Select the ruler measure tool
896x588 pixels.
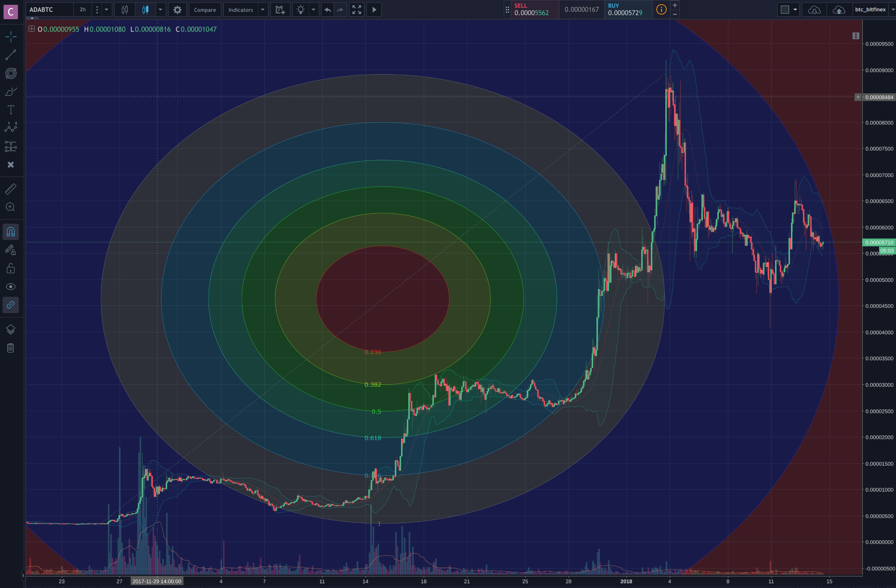(x=10, y=189)
